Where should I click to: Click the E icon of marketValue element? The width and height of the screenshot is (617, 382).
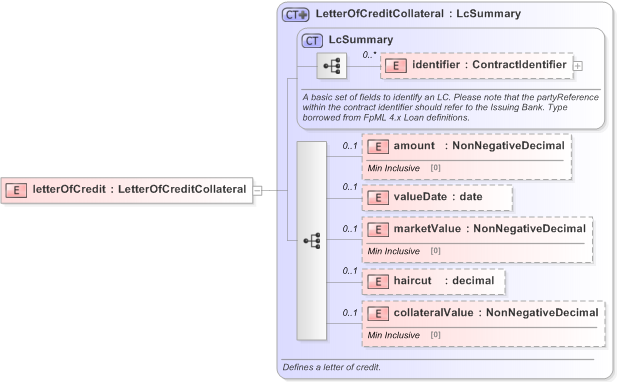click(378, 230)
